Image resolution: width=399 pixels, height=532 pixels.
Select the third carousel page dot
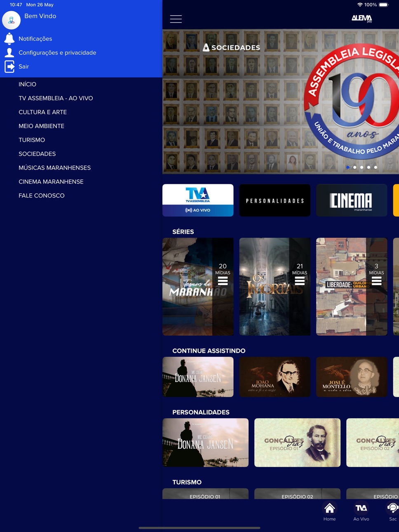point(361,167)
